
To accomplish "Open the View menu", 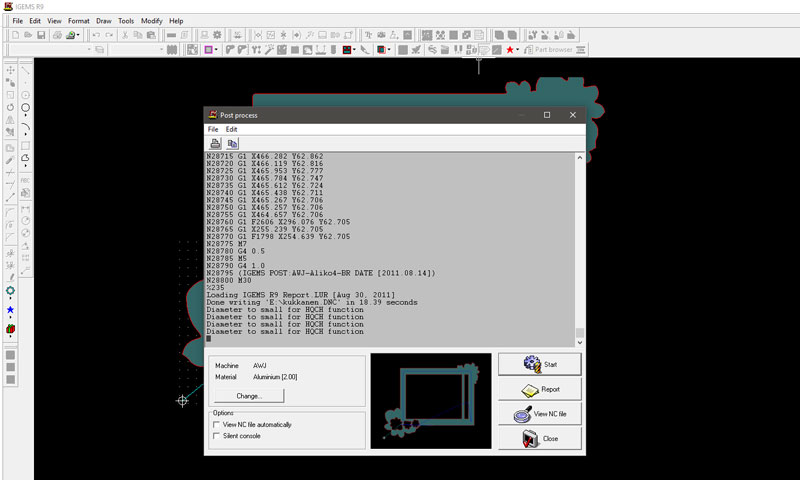I will click(x=54, y=21).
